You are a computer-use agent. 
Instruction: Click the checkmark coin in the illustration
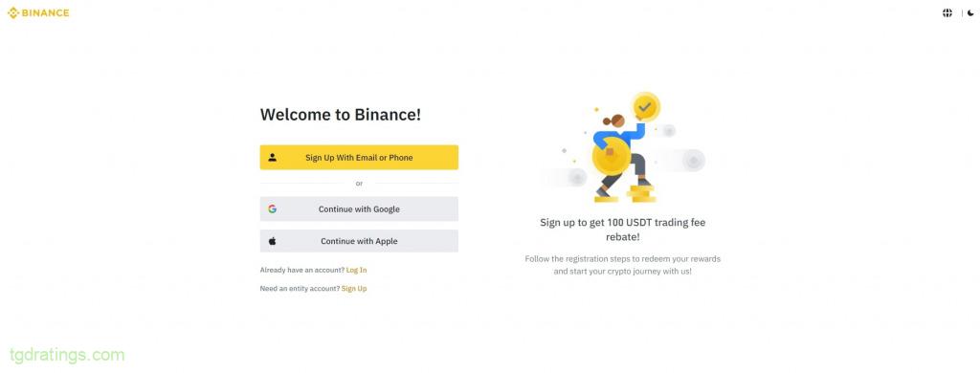tap(645, 107)
